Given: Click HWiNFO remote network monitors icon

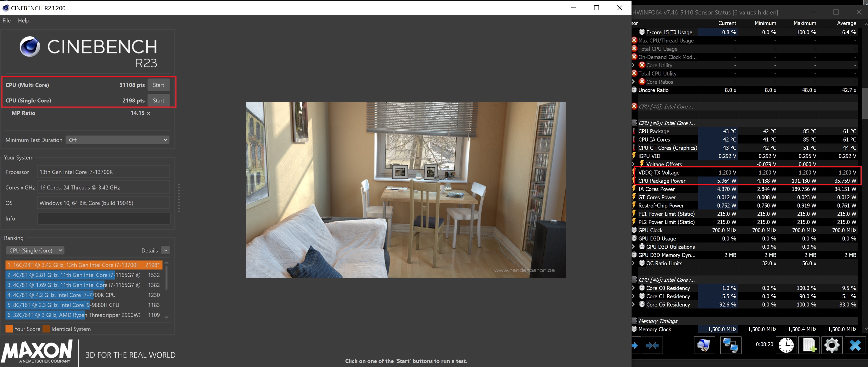Looking at the screenshot, I should click(x=730, y=345).
